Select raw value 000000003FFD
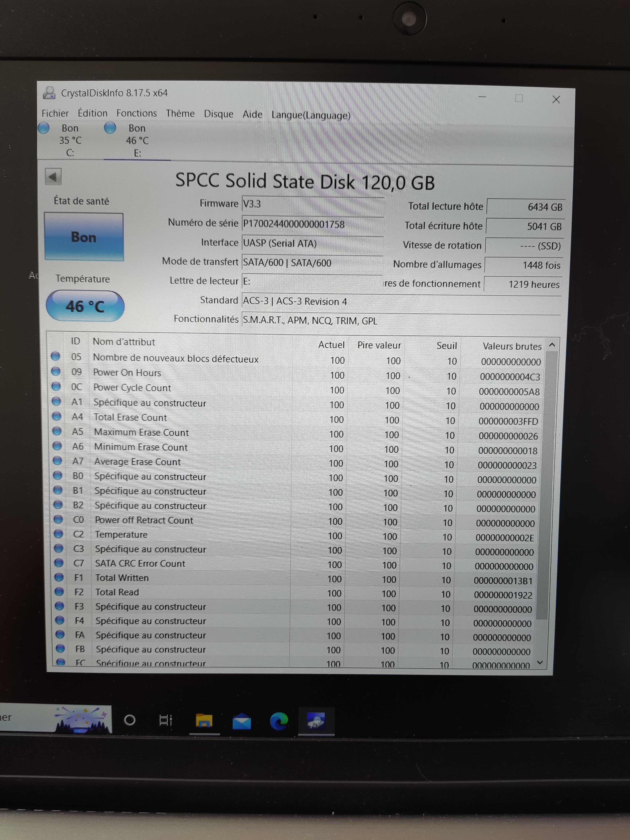This screenshot has width=630, height=840. coord(508,421)
